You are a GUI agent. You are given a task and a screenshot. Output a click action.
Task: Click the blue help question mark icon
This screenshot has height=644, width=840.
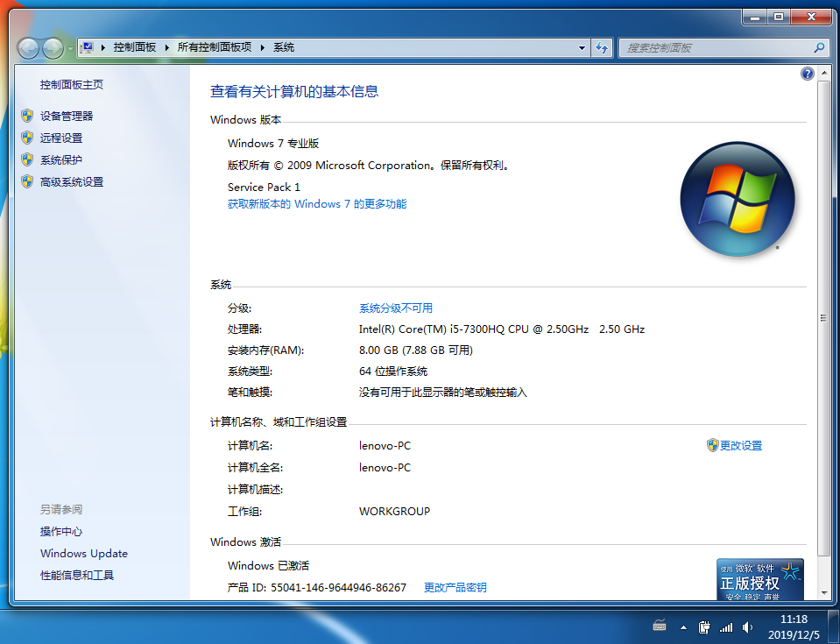pos(808,74)
